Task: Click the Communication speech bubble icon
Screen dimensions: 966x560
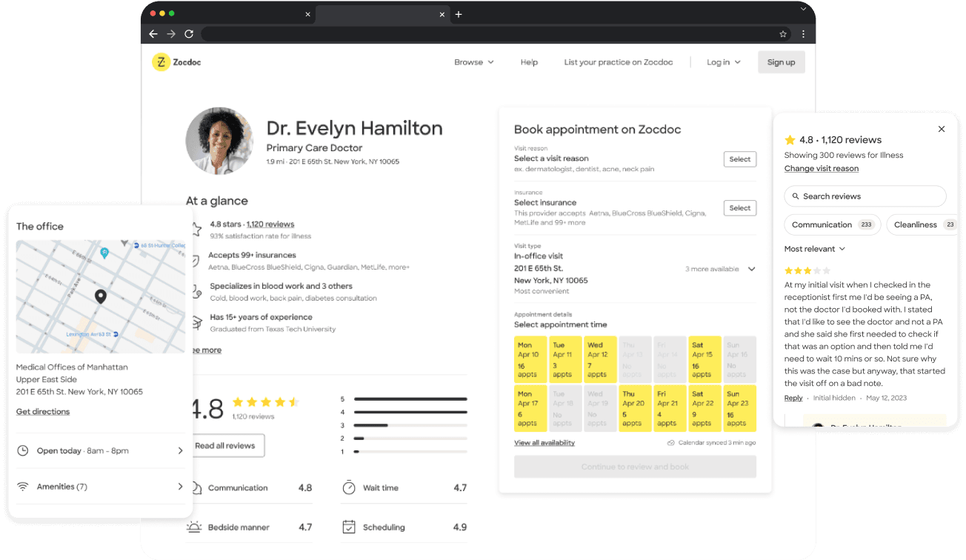Action: [x=196, y=488]
